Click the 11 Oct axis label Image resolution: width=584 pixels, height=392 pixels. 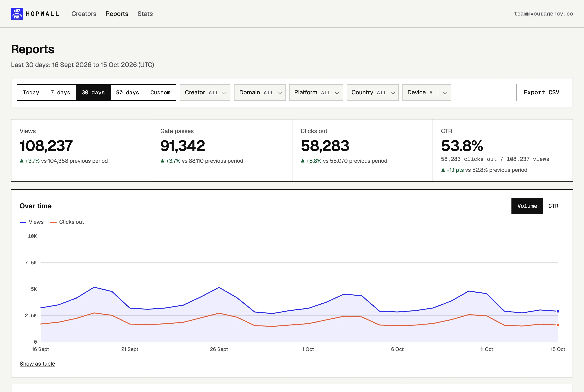point(486,349)
